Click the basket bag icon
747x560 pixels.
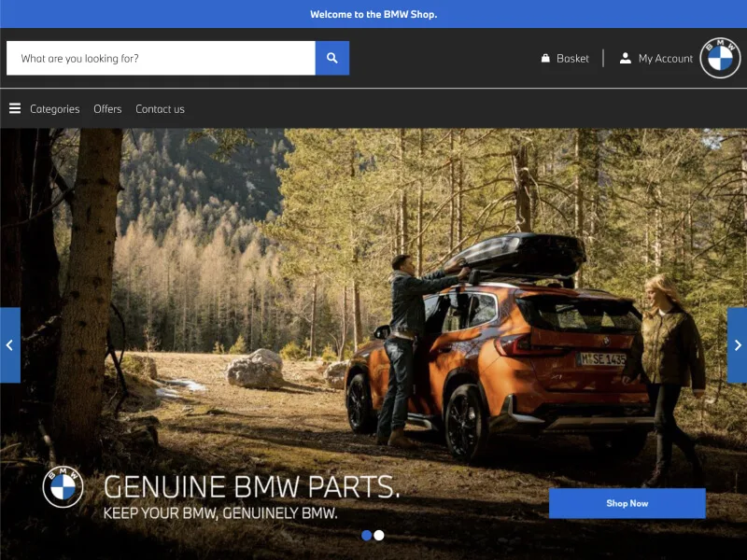click(545, 58)
